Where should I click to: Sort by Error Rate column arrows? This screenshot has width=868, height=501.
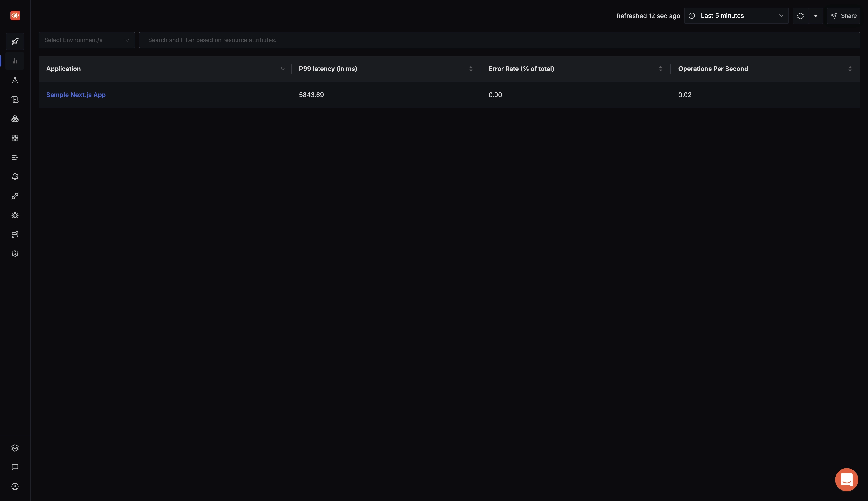pos(660,69)
